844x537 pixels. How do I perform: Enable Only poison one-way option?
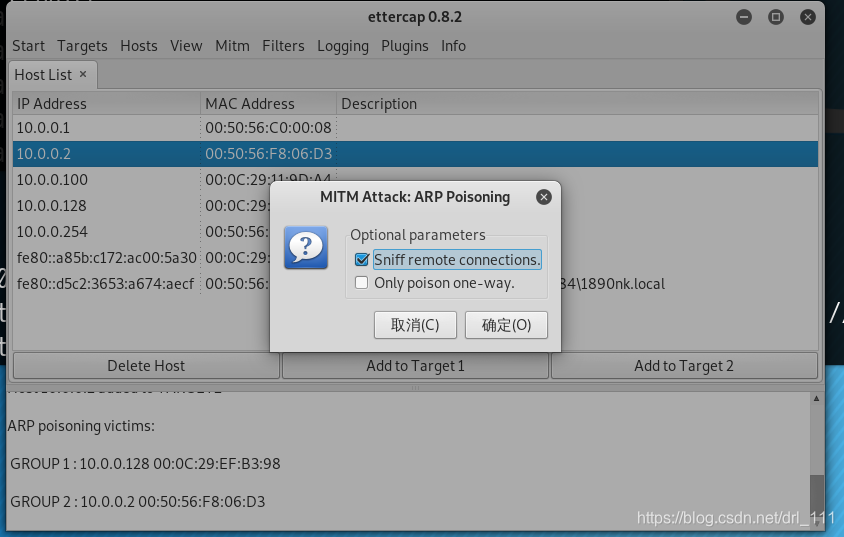click(362, 283)
